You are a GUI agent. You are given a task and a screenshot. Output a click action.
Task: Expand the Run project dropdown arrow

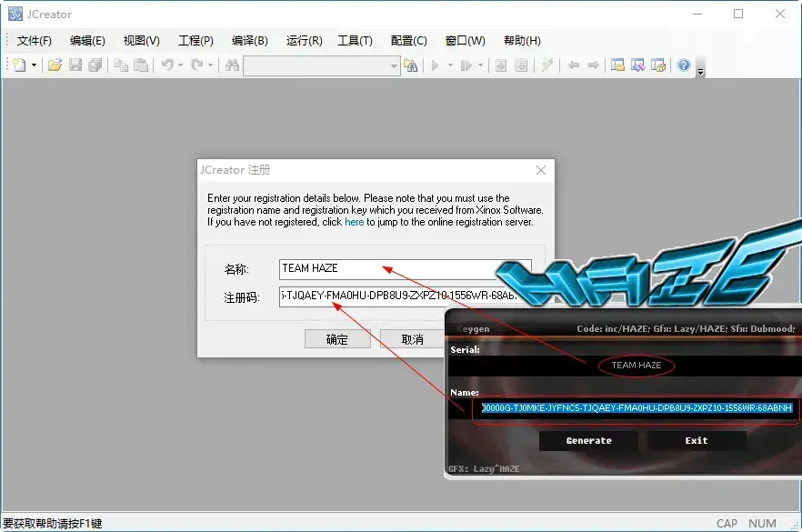pos(450,65)
